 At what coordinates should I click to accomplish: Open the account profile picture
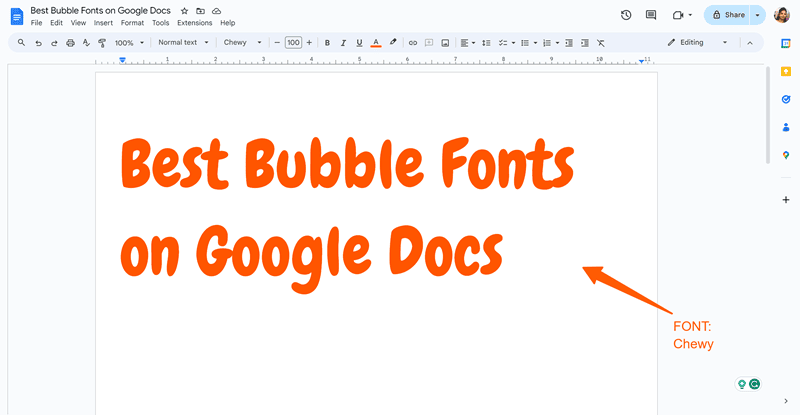(x=782, y=15)
